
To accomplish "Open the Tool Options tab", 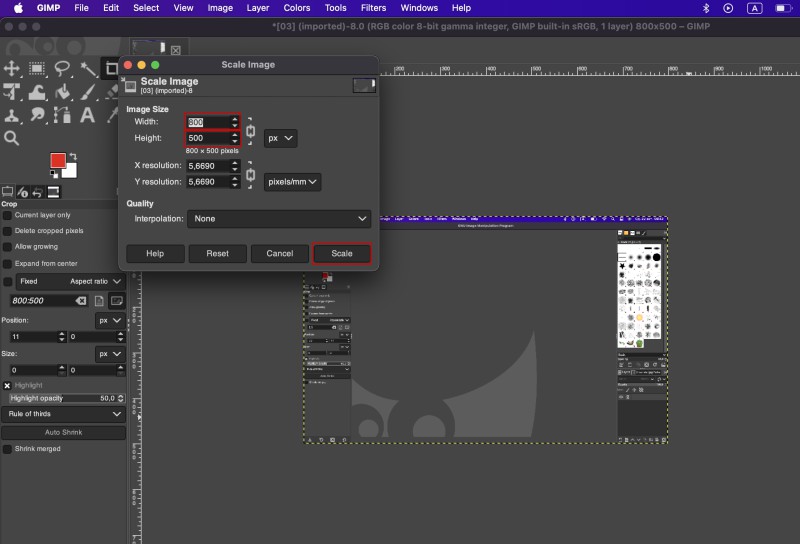I will click(x=8, y=192).
